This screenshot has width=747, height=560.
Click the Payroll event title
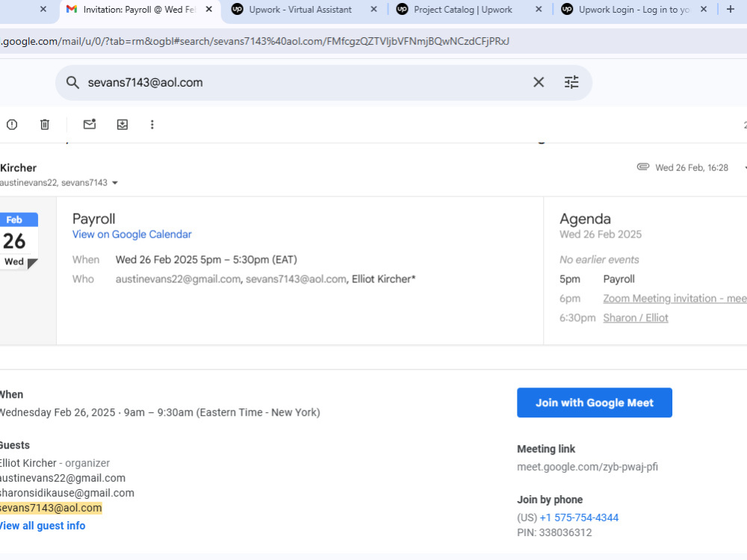94,219
